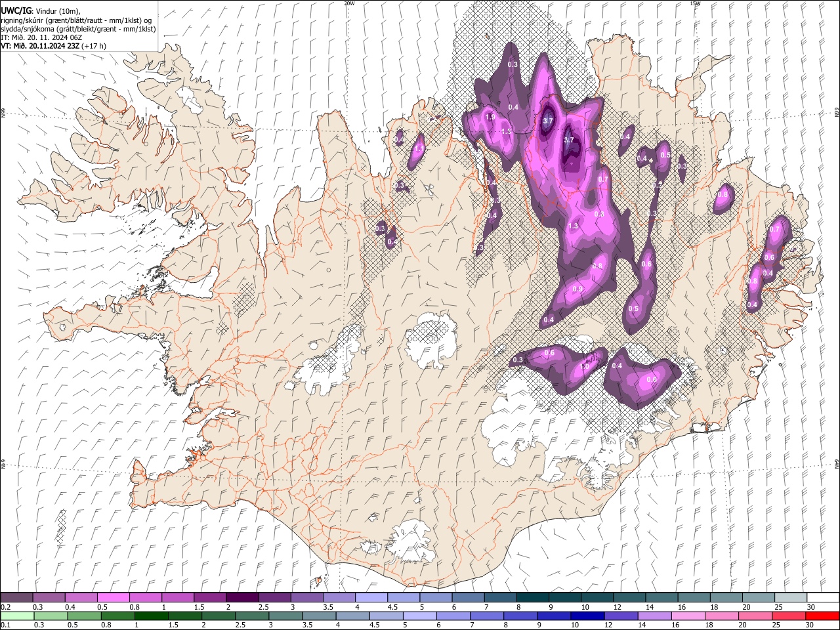Select the grey-mauve 0.2–0.3 swatch in upper legend
This screenshot has width=840, height=630.
pos(16,598)
